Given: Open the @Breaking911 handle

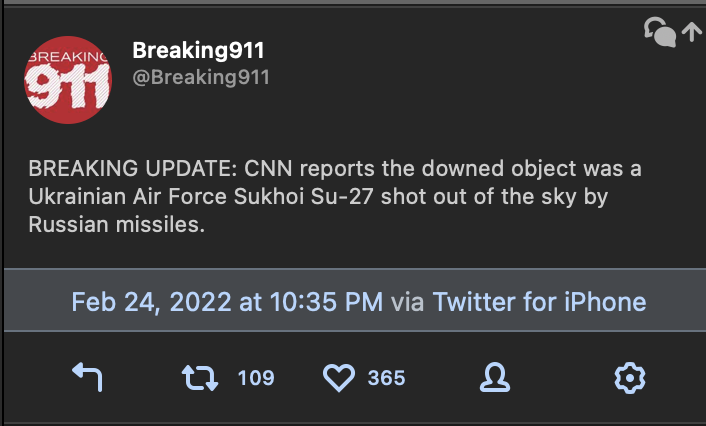Looking at the screenshot, I should coord(201,77).
